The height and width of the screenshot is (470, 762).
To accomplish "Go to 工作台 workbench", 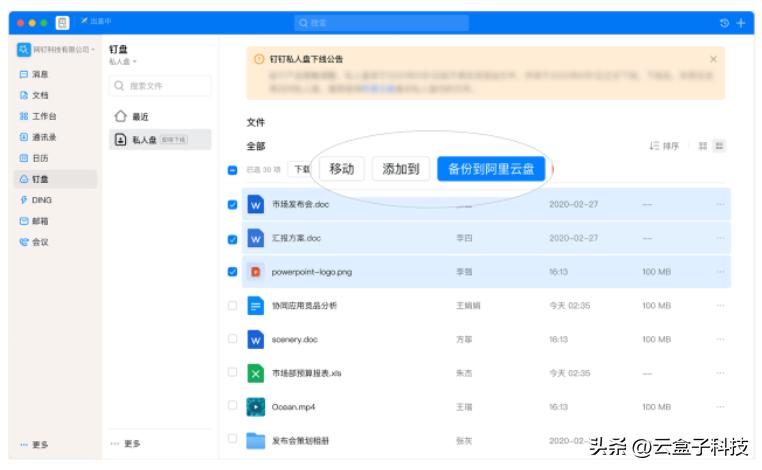I will click(x=38, y=116).
